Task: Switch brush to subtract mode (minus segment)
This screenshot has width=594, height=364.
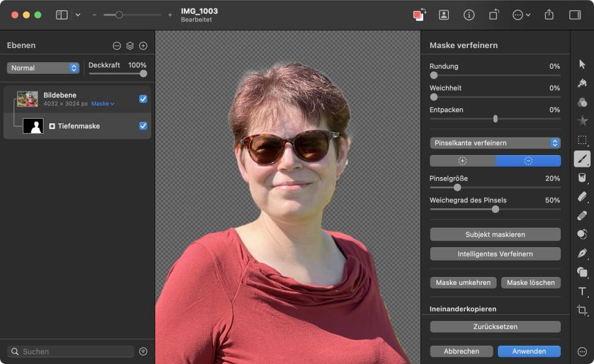Action: [528, 161]
